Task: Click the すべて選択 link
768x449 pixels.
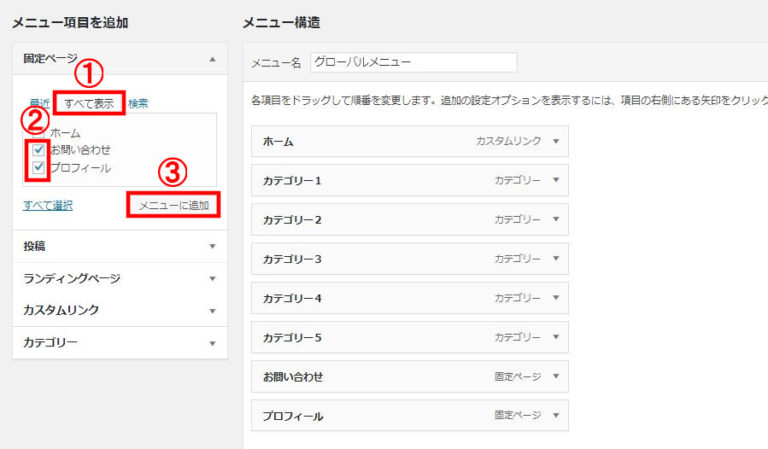Action: click(47, 206)
